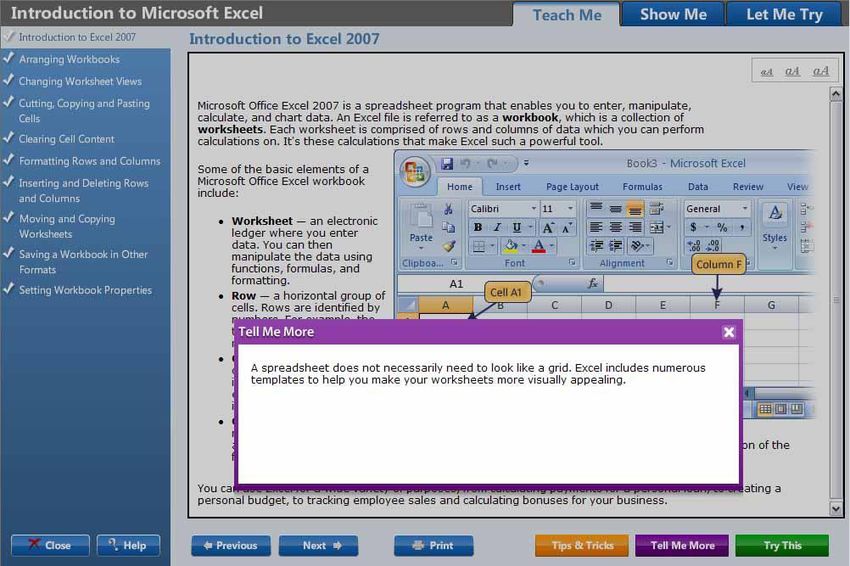This screenshot has width=850, height=566.
Task: Click the Office button in Excel image
Action: click(415, 171)
